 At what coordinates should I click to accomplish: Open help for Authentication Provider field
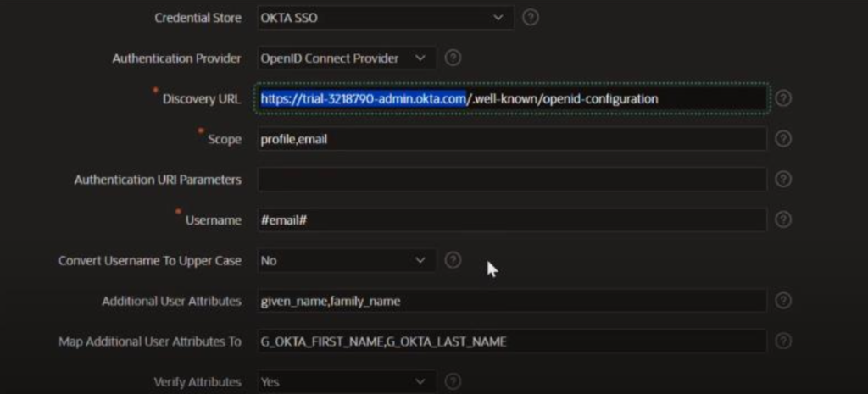tap(453, 58)
